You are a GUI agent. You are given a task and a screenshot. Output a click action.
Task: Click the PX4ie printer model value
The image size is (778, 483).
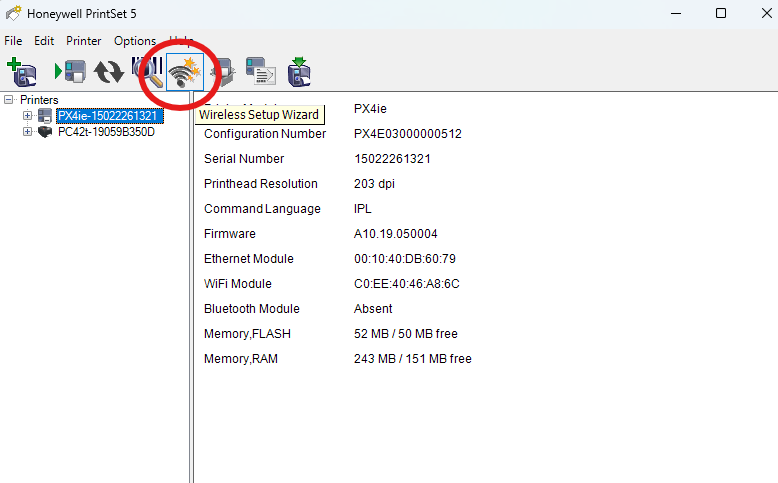click(370, 109)
